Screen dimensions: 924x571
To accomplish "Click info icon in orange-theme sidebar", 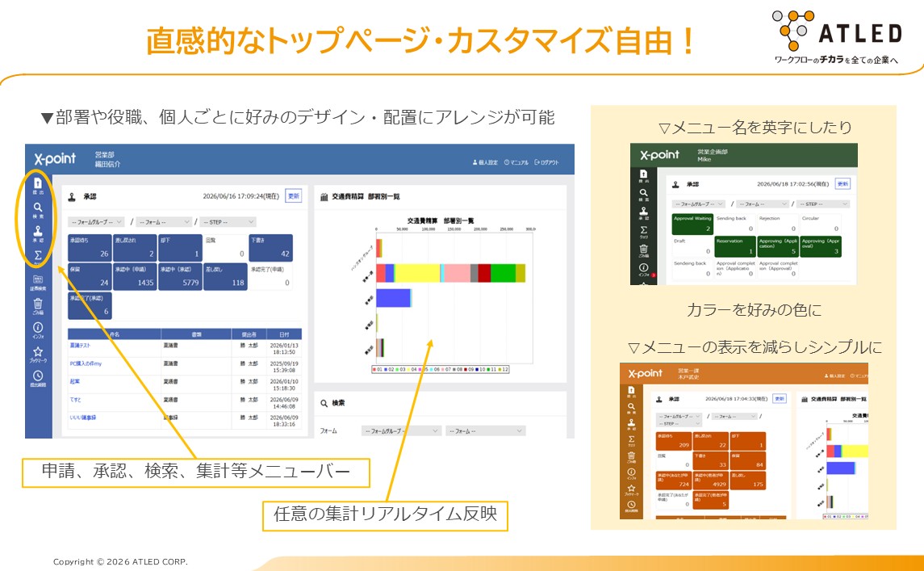I will [x=631, y=473].
